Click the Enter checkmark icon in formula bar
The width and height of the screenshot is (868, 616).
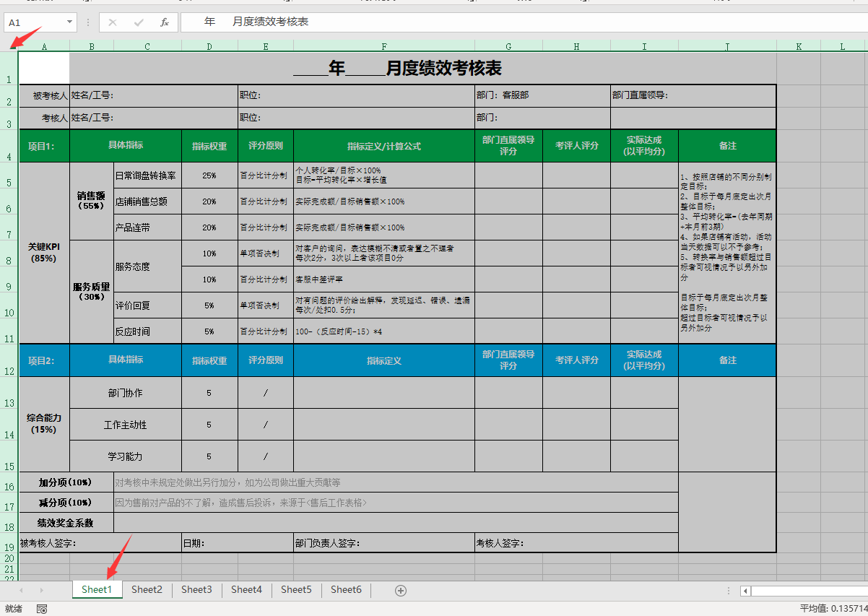click(139, 22)
